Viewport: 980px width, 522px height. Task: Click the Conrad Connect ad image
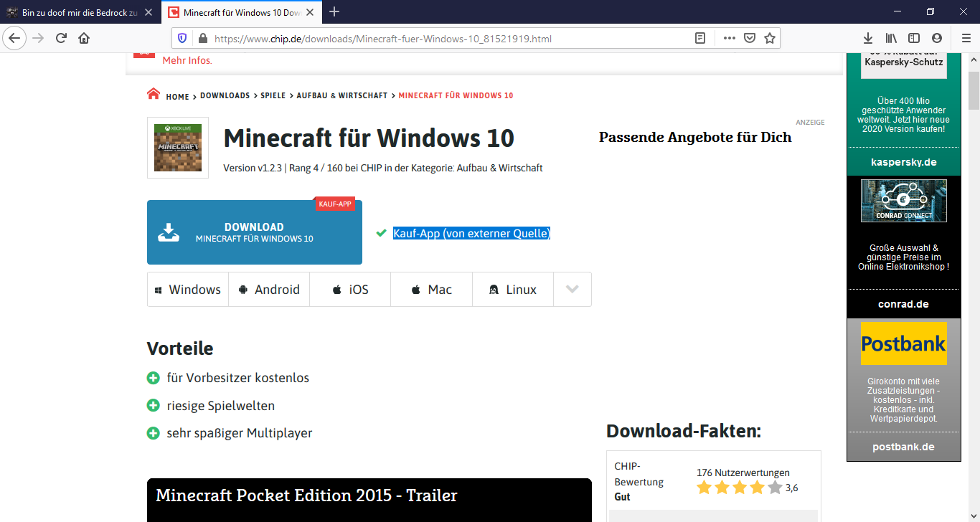point(904,200)
